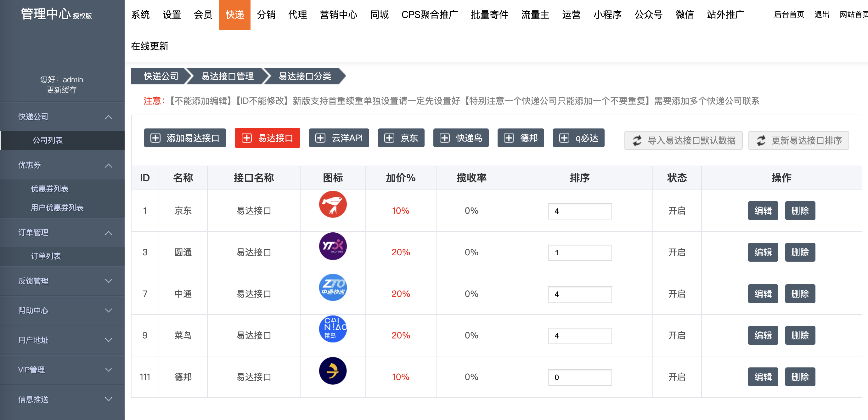868x420 pixels.
Task: Focus the 排序 input for 京东
Action: tap(580, 211)
